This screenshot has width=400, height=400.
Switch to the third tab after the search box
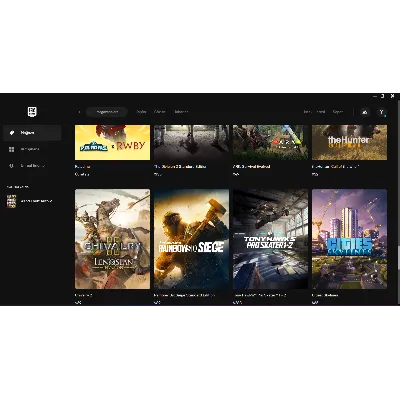[181, 112]
